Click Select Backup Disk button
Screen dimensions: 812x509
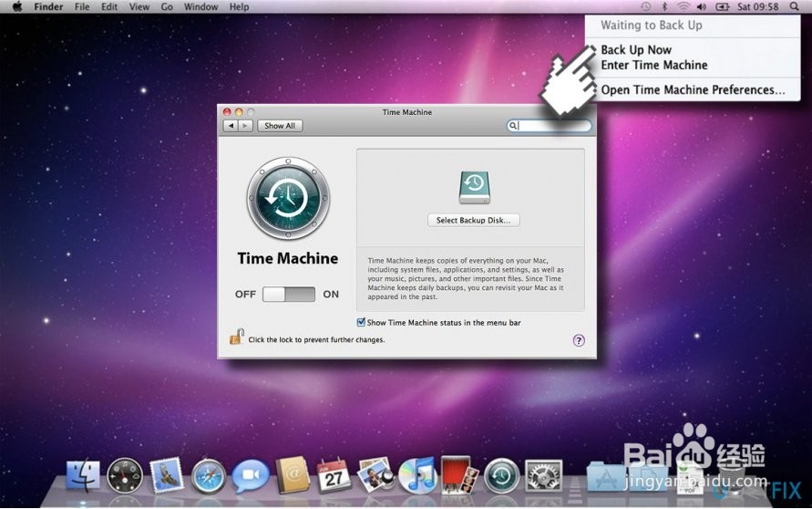[x=473, y=220]
